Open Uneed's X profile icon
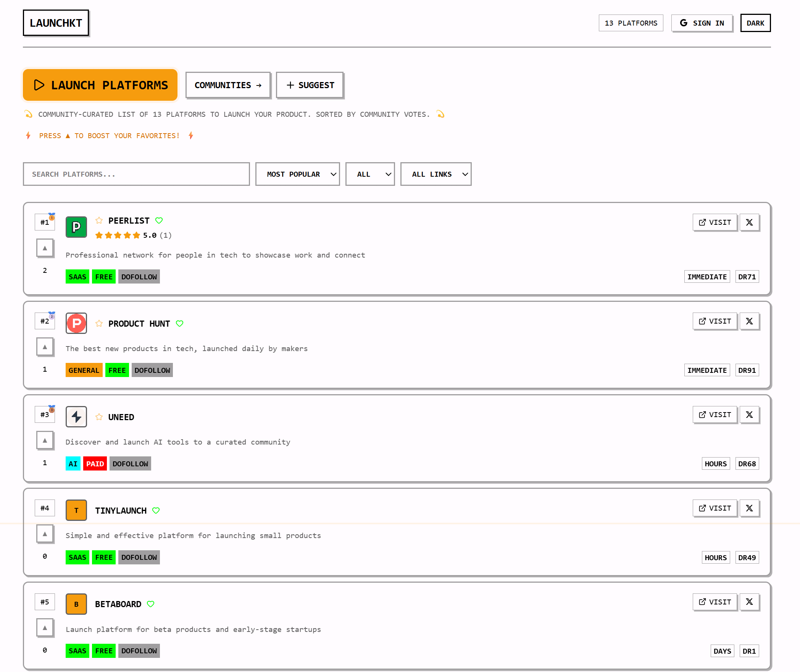Screen dimensions: 800x672 click(750, 414)
